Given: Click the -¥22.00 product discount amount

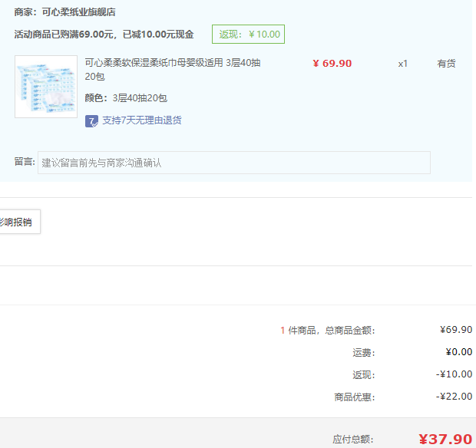Looking at the screenshot, I should tap(454, 397).
